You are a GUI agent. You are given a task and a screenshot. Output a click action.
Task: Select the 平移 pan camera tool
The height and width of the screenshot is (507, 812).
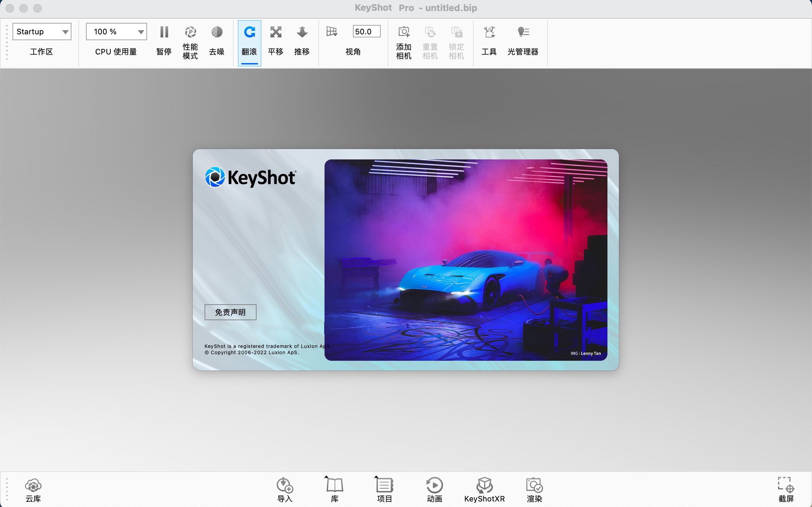(x=276, y=41)
